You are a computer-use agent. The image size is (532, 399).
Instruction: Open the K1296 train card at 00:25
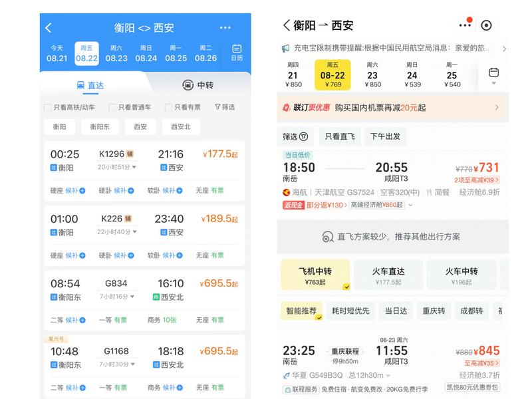click(144, 171)
